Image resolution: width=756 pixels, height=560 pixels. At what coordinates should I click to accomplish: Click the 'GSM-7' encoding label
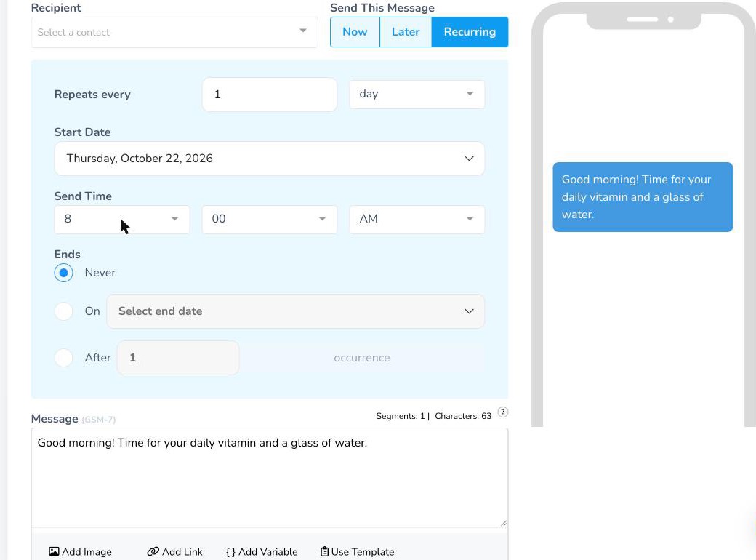[99, 420]
